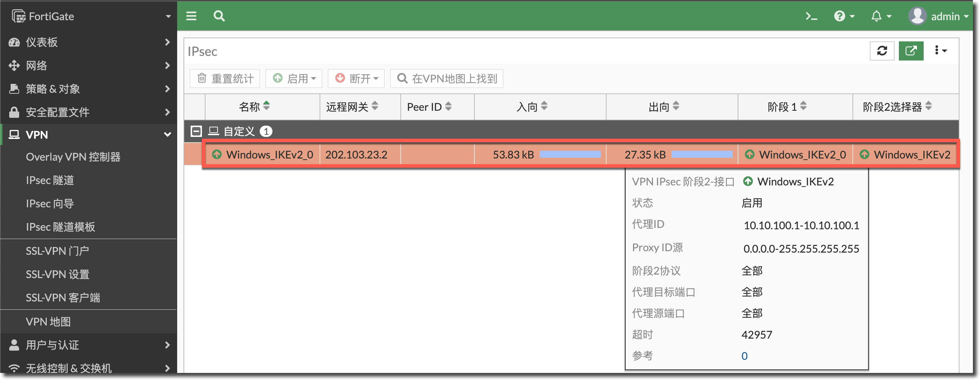Click the 参考 reference count link 0
Viewport: 980px width, 380px height.
click(744, 356)
